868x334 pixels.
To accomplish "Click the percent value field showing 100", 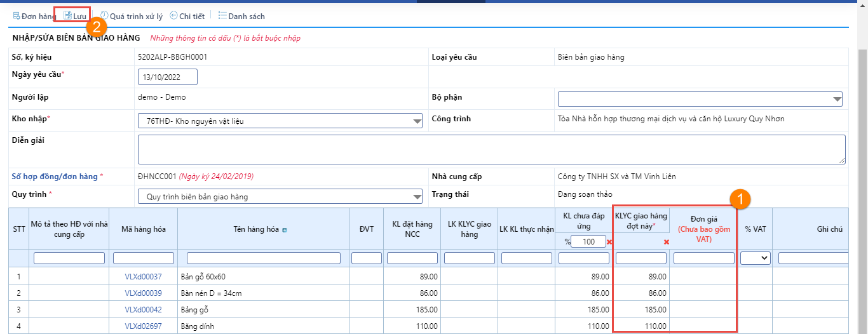I will pos(588,241).
